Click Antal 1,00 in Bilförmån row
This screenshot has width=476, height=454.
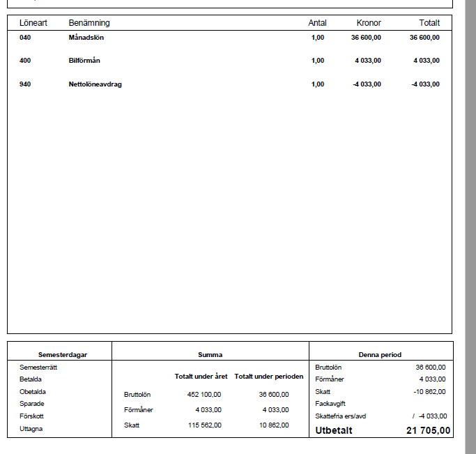click(318, 61)
